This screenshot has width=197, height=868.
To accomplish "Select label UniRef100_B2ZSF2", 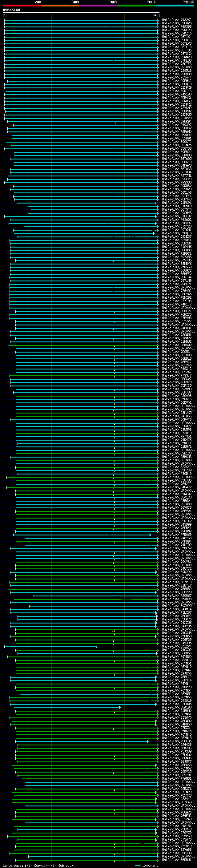I will (x=177, y=467).
